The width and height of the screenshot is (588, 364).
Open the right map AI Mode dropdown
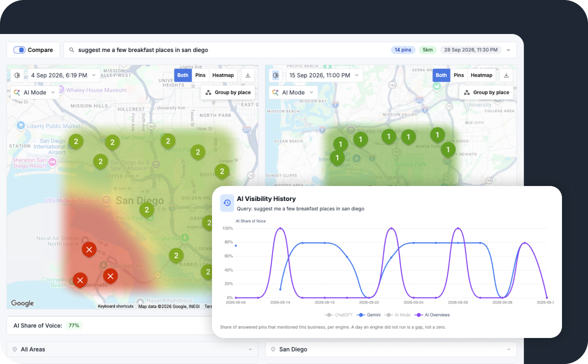(x=293, y=92)
